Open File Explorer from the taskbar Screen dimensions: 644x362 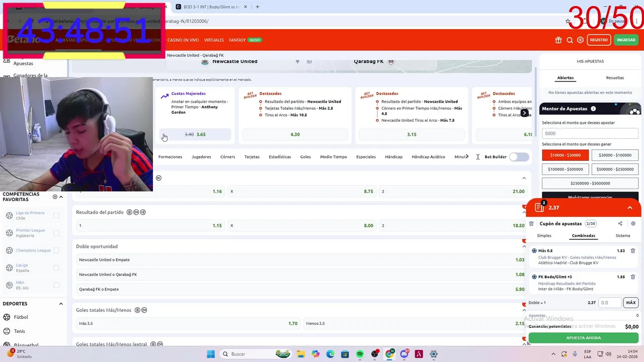[301, 354]
